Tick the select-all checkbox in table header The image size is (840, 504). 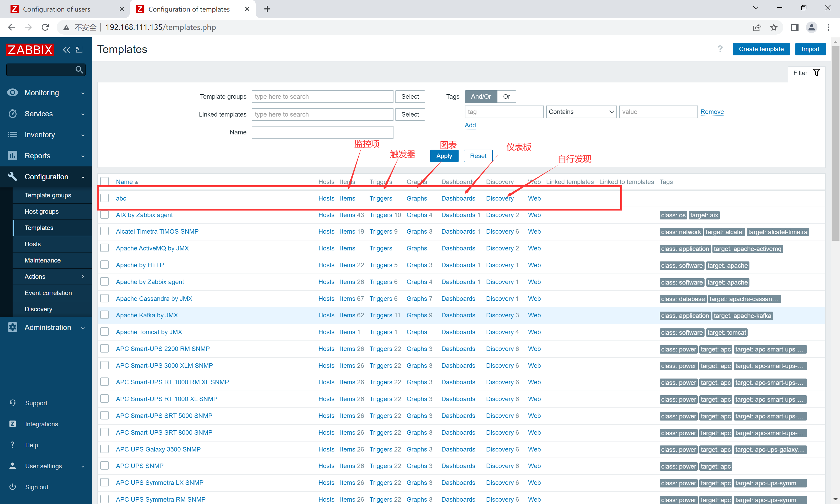tap(104, 181)
